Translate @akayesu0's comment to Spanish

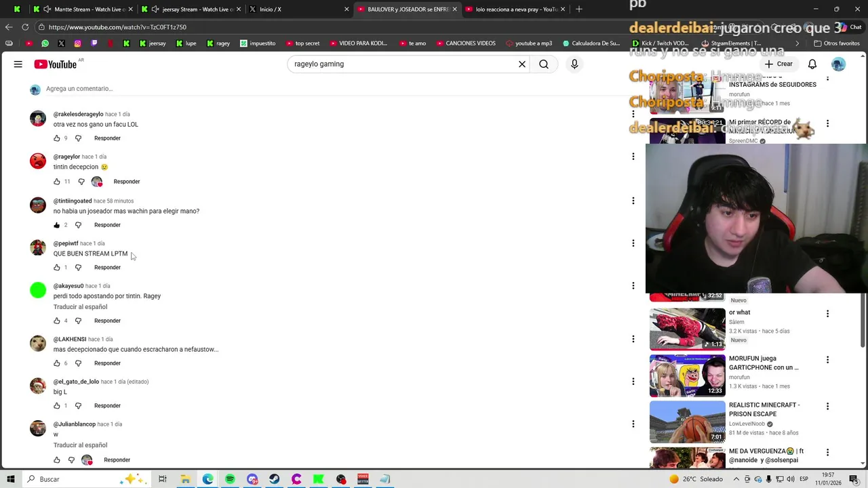point(80,307)
